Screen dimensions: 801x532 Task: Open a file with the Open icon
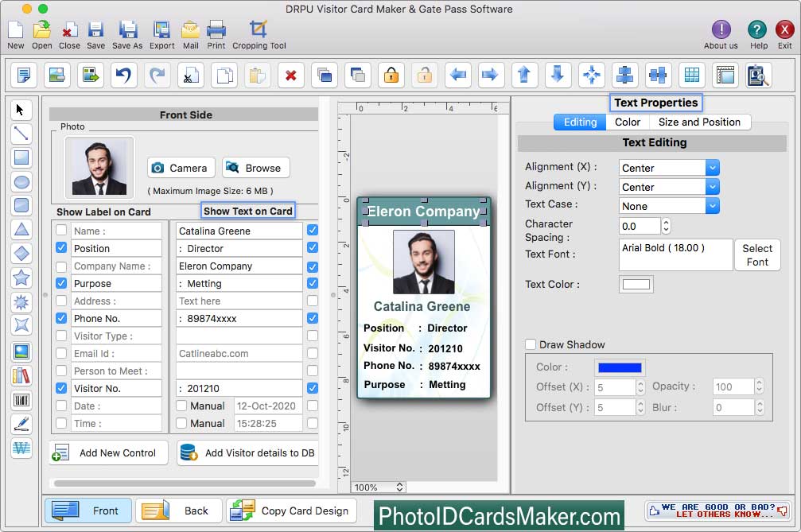(x=42, y=29)
